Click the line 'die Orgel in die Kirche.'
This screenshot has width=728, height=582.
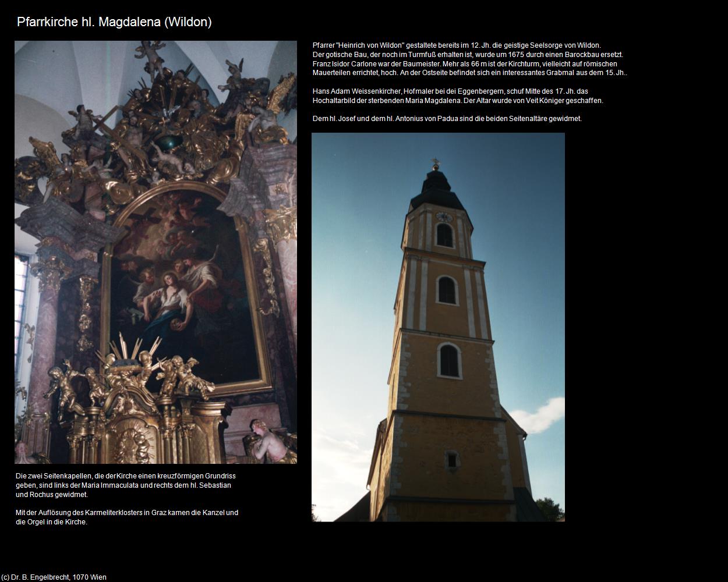[x=51, y=522]
